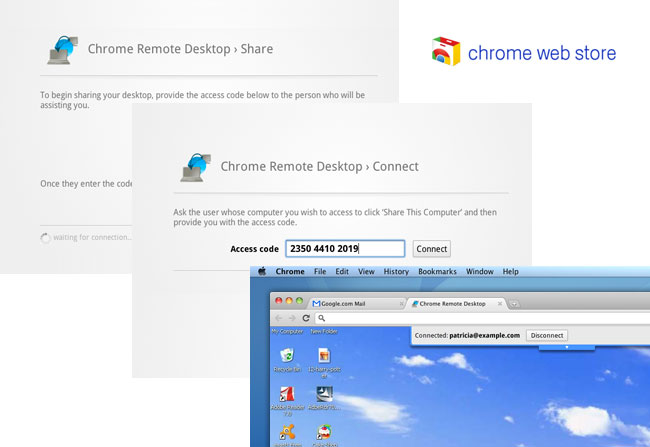The width and height of the screenshot is (650, 447).
Task: Open the History menu
Action: (396, 271)
